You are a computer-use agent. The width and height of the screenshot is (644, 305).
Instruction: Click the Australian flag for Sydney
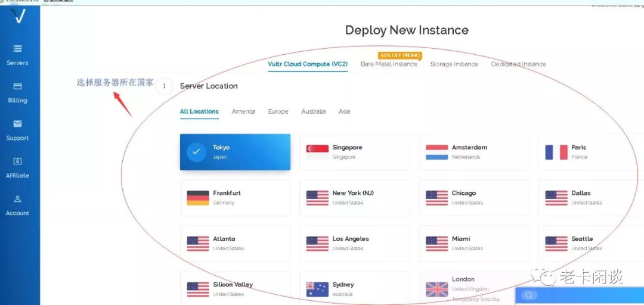pyautogui.click(x=317, y=290)
